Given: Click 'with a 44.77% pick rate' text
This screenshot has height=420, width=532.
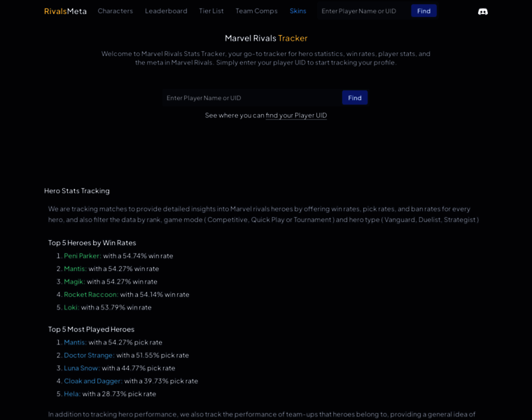Looking at the screenshot, I should click(139, 368).
